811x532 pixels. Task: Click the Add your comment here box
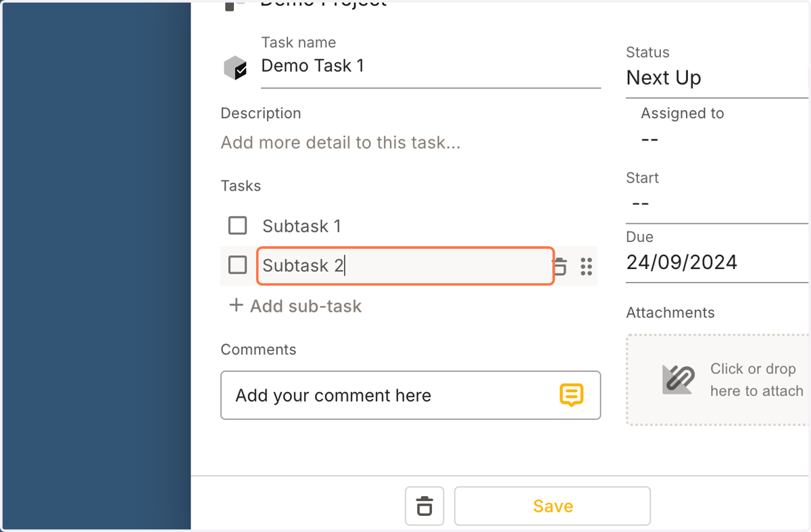[410, 395]
